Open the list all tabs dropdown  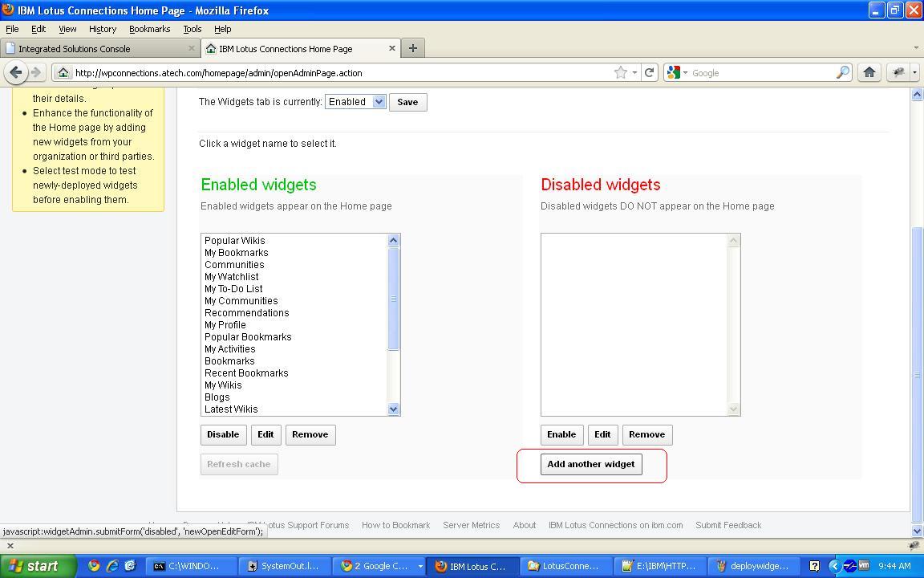pyautogui.click(x=916, y=48)
